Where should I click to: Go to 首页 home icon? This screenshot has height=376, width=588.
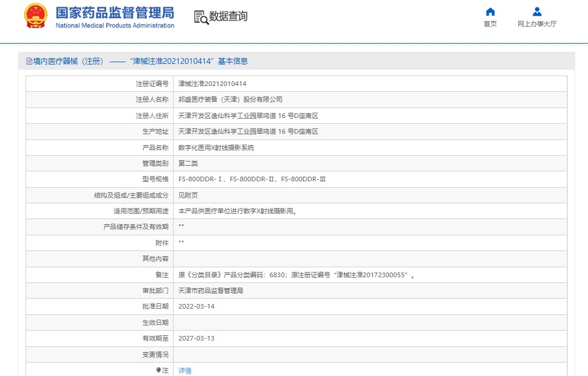pyautogui.click(x=490, y=12)
